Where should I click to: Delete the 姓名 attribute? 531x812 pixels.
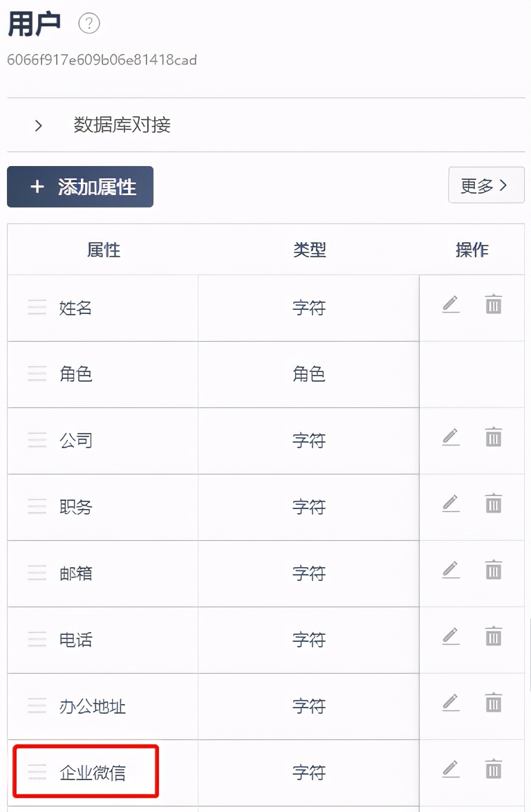[x=493, y=304]
